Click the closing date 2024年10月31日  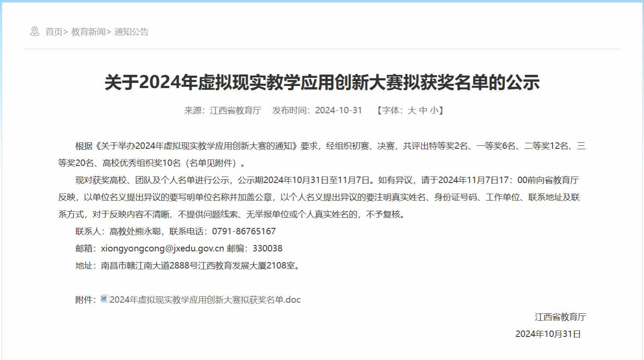(x=548, y=334)
